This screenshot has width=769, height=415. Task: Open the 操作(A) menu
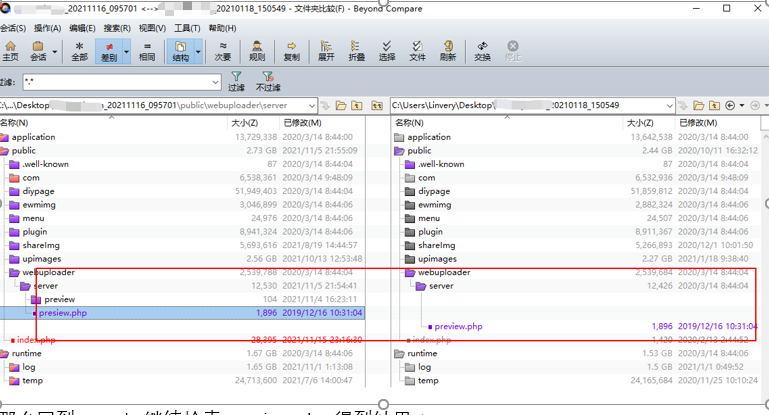click(48, 28)
